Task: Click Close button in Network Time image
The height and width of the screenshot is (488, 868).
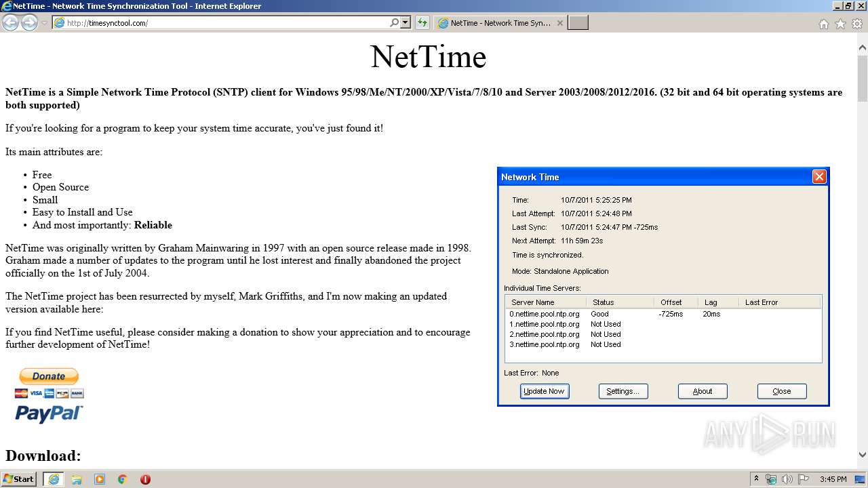Action: tap(782, 391)
